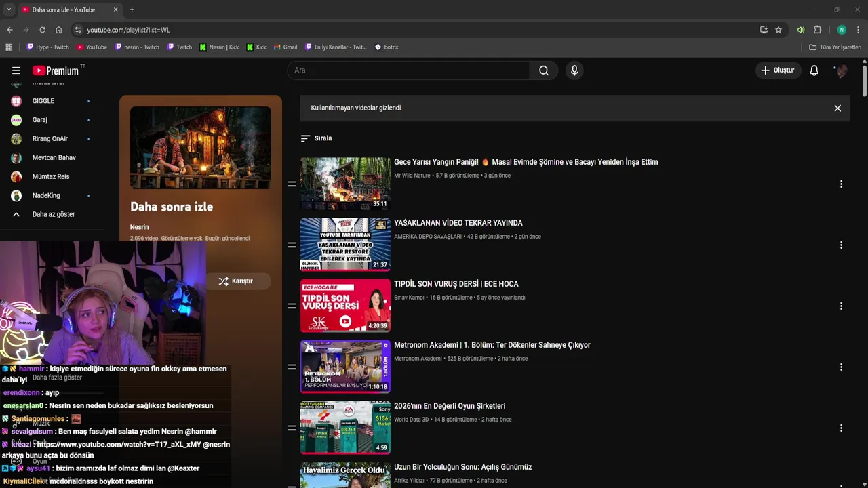This screenshot has height=488, width=868.
Task: Click AMERİKA DEPO SAVAŞLARI channel name
Action: tap(428, 237)
